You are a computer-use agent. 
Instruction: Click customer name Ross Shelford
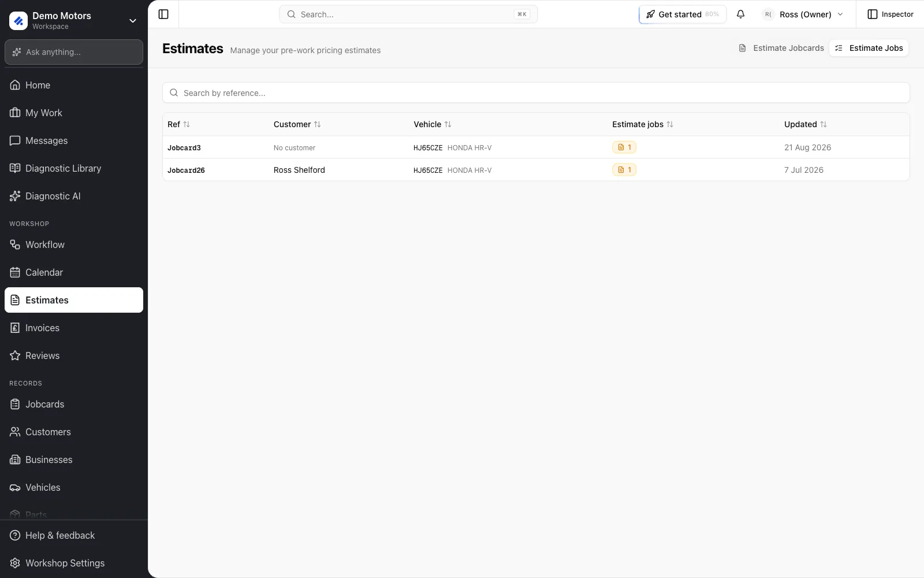[x=299, y=170]
